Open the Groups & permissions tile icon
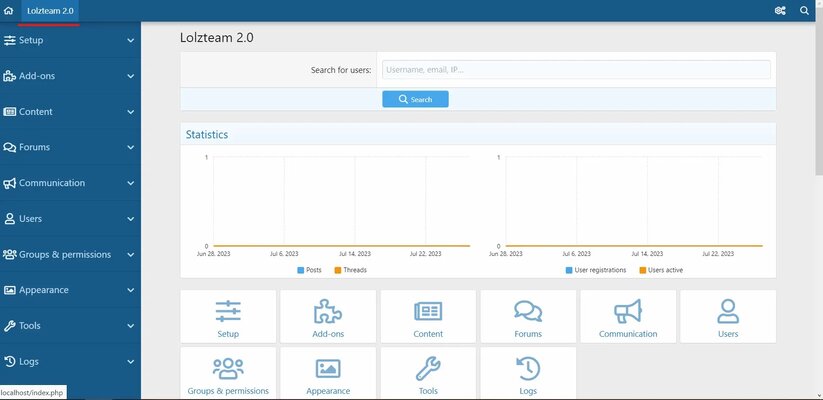This screenshot has width=823, height=400. [x=228, y=369]
